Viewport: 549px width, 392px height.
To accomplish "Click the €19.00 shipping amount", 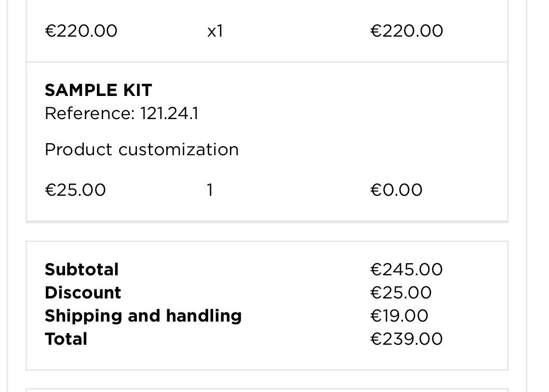I will tap(399, 316).
